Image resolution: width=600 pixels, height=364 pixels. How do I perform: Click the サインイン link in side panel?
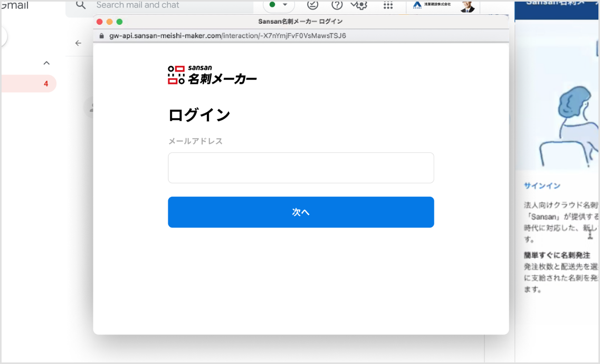(x=542, y=186)
